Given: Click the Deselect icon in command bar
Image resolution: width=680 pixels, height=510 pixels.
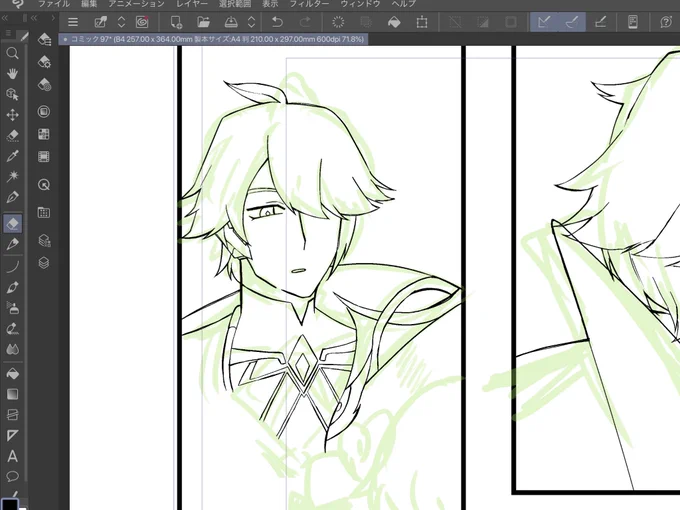Looking at the screenshot, I should [x=455, y=22].
